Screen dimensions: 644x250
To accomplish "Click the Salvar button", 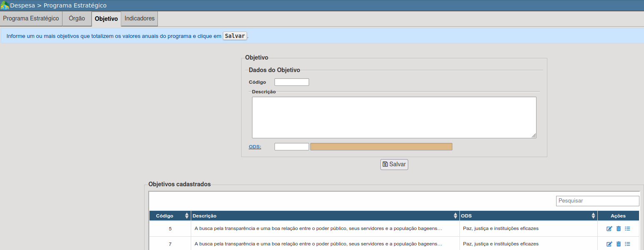I will coord(394,165).
